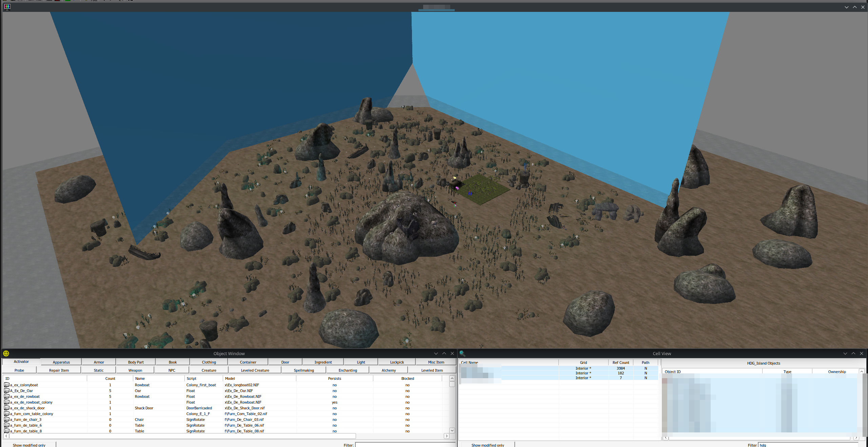This screenshot has width=868, height=447.
Task: Open the Static tab
Action: (99, 370)
